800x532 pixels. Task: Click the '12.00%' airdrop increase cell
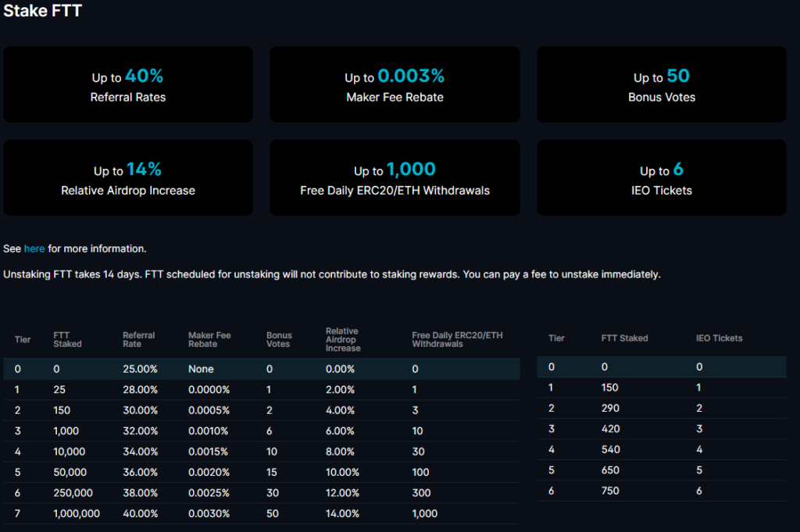point(342,493)
